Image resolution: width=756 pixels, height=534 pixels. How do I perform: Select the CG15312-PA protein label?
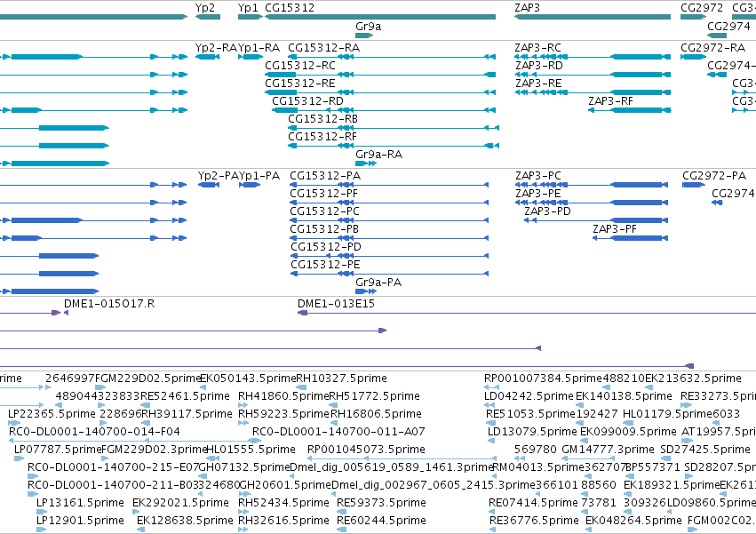325,176
